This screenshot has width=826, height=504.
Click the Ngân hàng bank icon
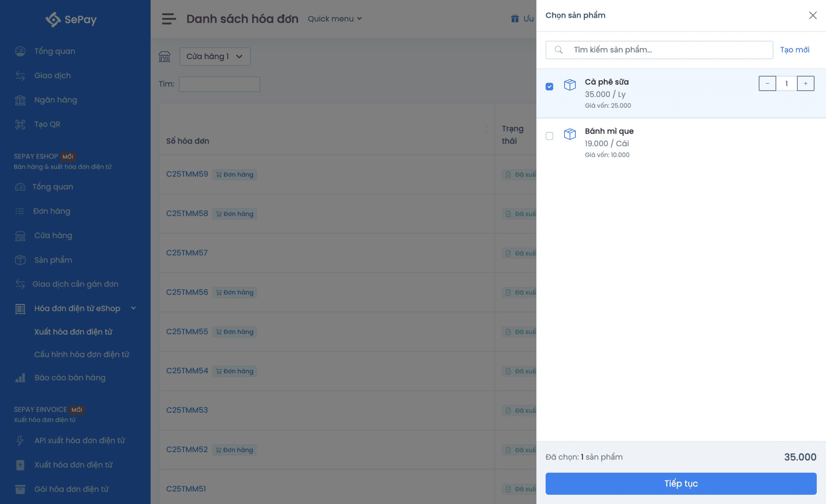[x=20, y=100]
